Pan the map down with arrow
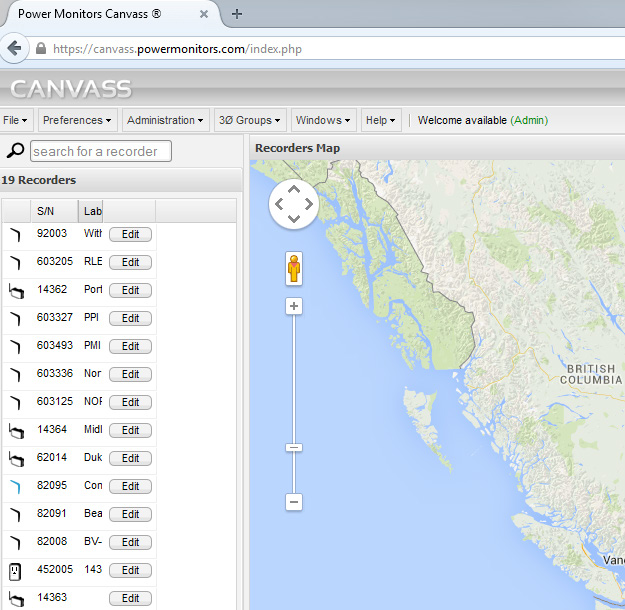This screenshot has height=610, width=625. point(294,218)
